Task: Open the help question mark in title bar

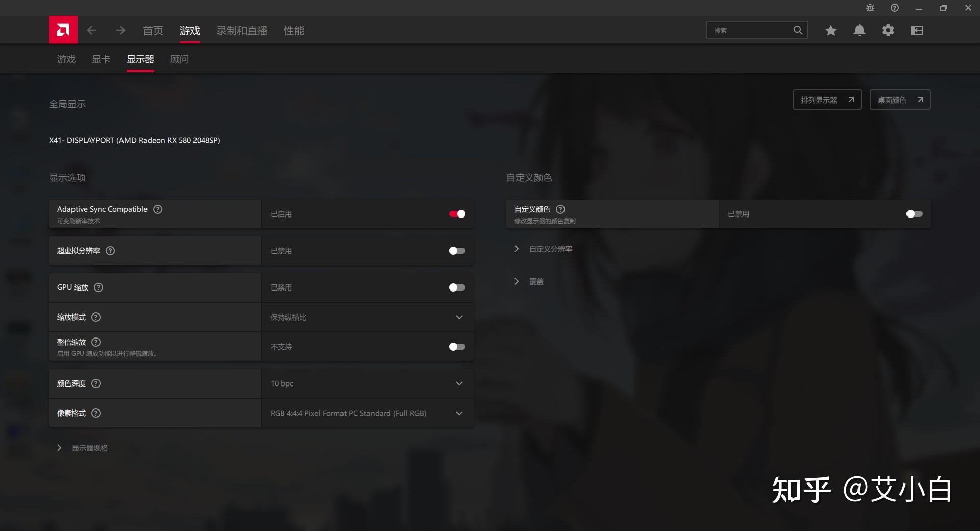Action: point(895,8)
